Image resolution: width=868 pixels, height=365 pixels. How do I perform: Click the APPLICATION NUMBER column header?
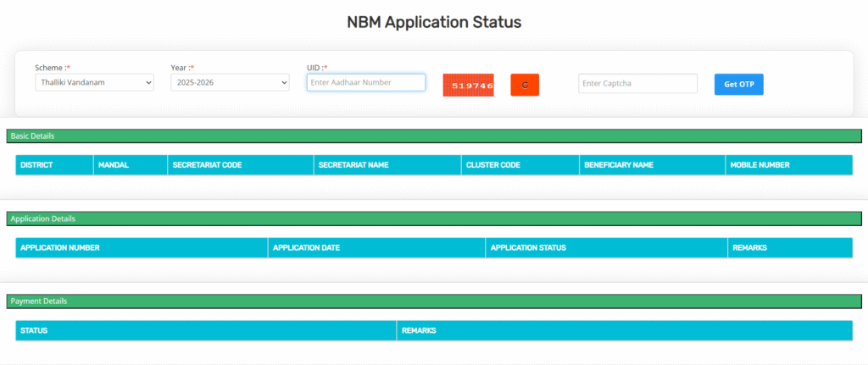tap(142, 248)
